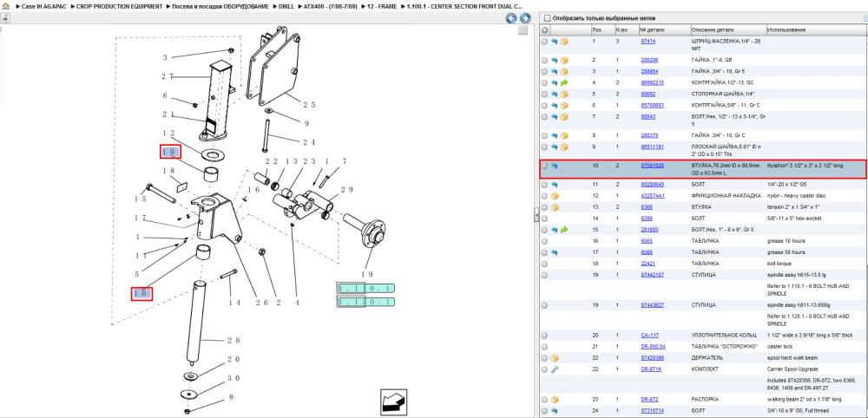Open 'Case IH AG APAC' breadcrumb

(45, 6)
